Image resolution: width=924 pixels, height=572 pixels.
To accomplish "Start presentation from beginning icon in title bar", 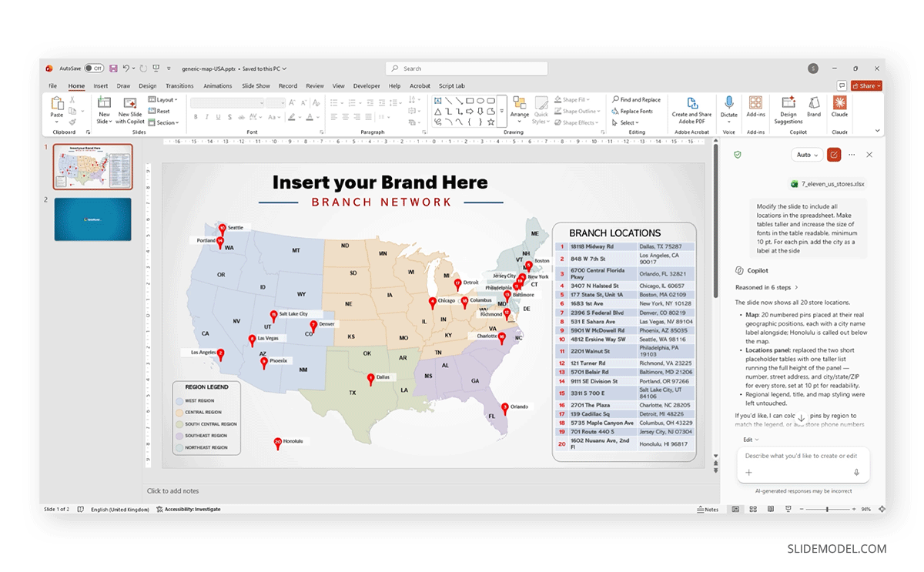I will pos(156,69).
